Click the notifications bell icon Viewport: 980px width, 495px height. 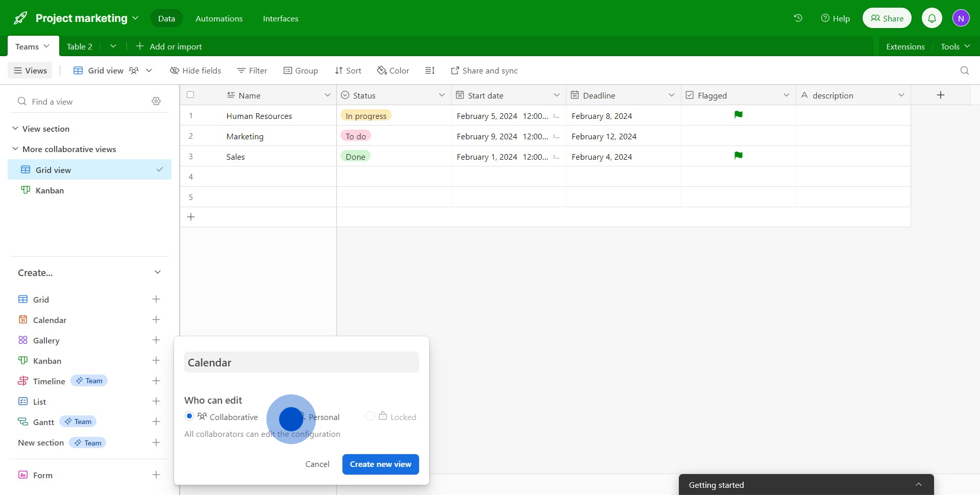(932, 18)
